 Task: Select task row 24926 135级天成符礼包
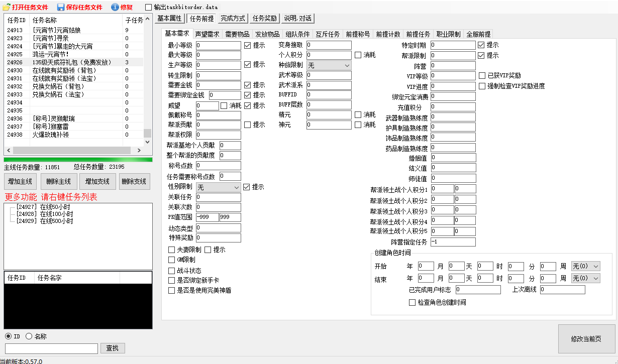point(74,62)
